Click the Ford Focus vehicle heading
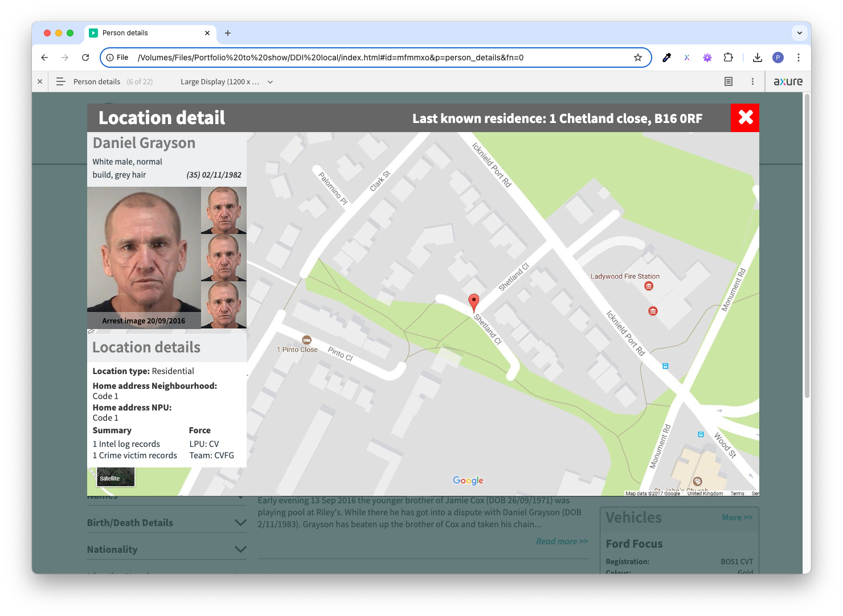Image resolution: width=843 pixels, height=616 pixels. 634,544
